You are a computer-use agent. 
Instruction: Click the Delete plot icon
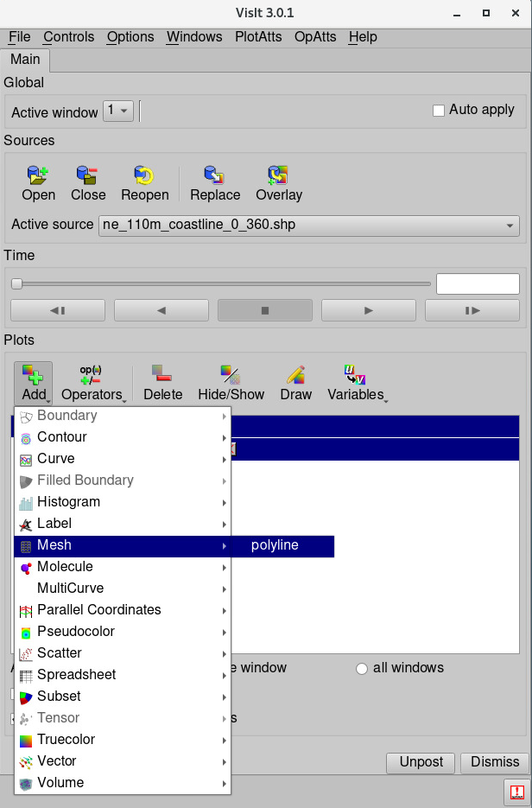(162, 374)
